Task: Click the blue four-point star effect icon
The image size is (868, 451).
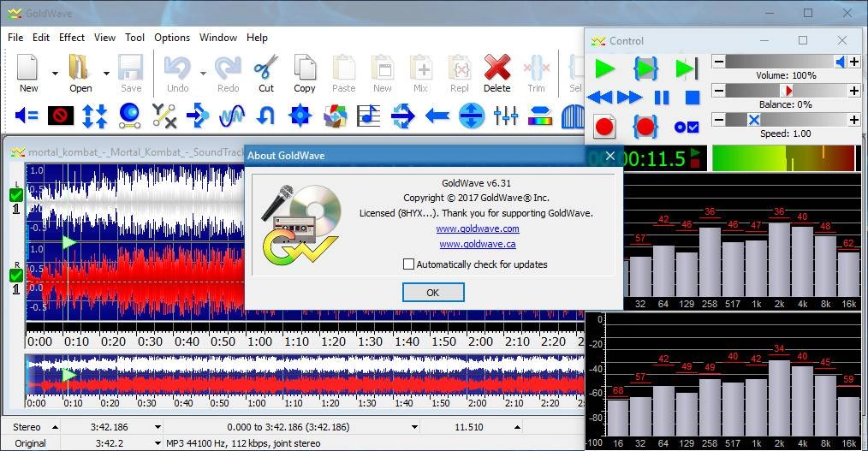Action: 300,116
